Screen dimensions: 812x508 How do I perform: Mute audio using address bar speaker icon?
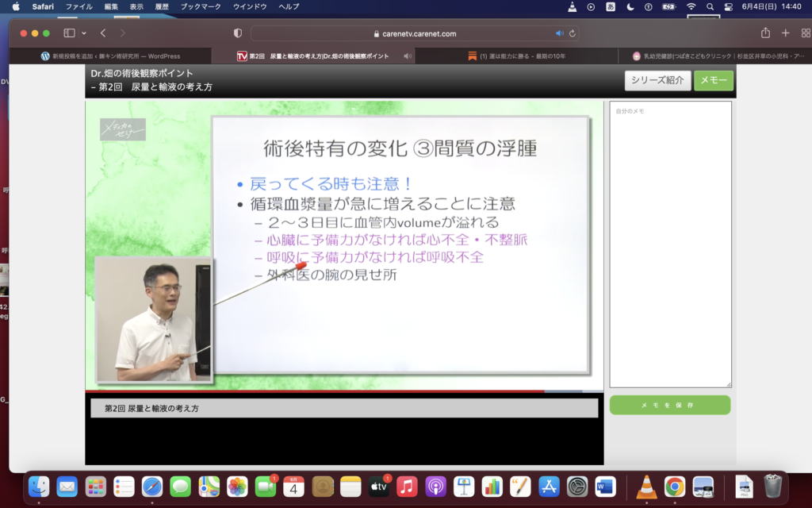(x=559, y=33)
